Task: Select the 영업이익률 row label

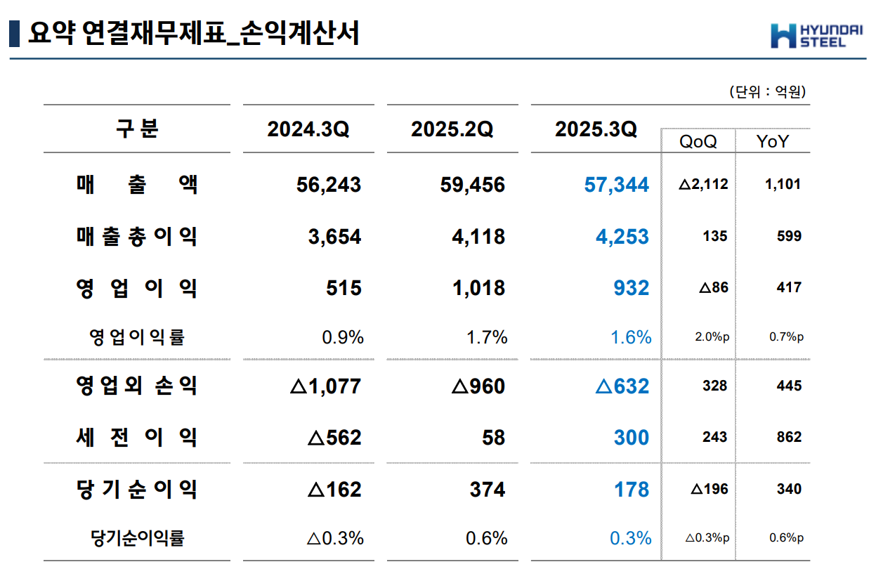Action: [x=137, y=337]
